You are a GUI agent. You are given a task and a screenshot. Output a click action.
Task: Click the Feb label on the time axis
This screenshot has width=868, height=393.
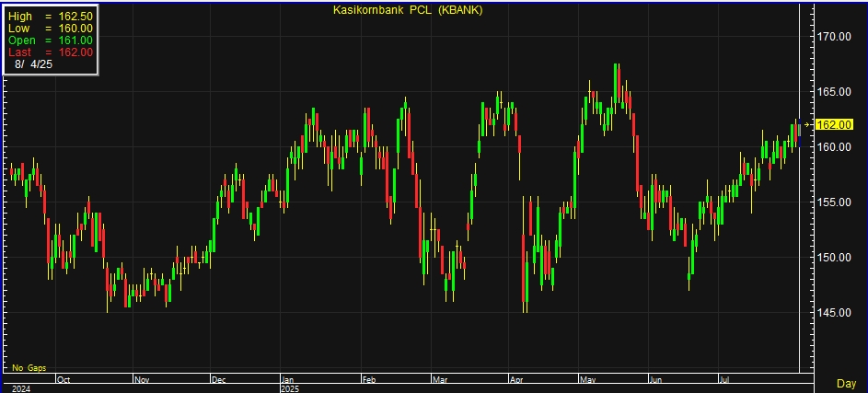click(369, 380)
